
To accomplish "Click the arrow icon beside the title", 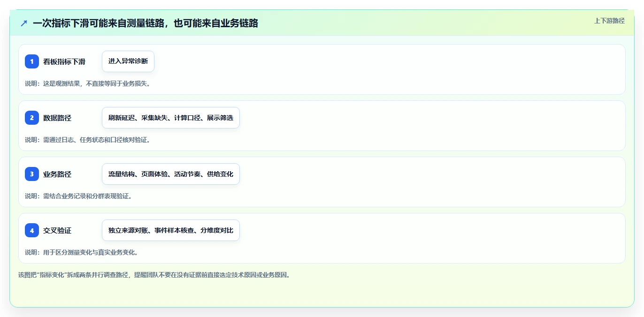I will click(24, 23).
